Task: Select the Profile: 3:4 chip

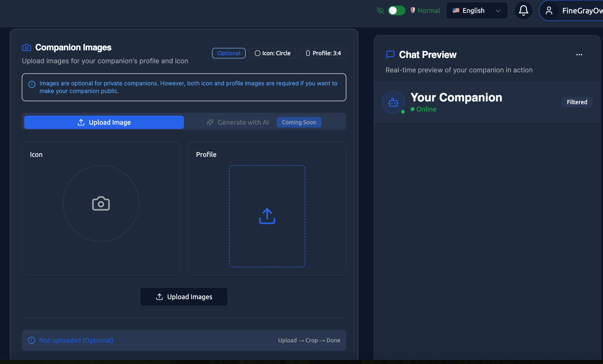Action: tap(323, 53)
